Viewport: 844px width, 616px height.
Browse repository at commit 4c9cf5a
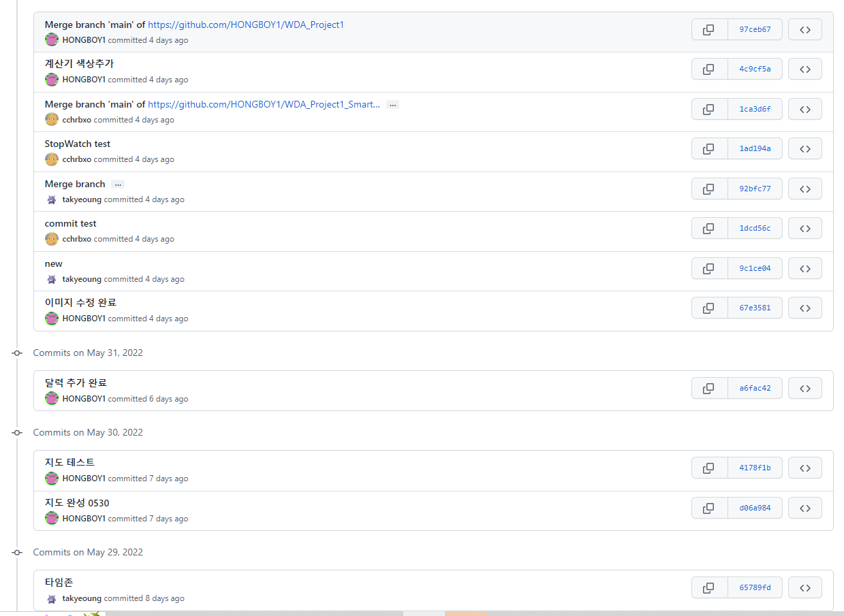[x=804, y=69]
